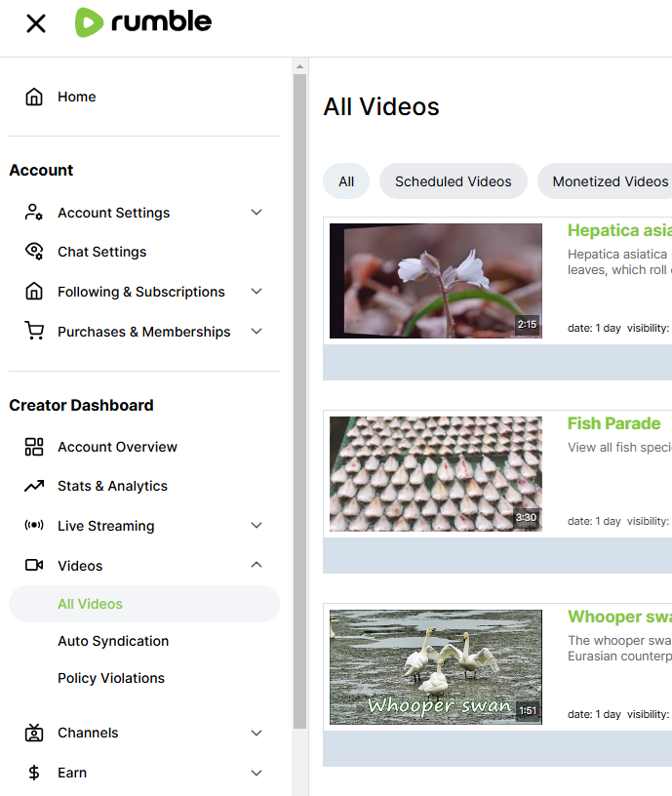Viewport: 672px width, 796px height.
Task: Click the Following & Subscriptions label
Action: 141,292
